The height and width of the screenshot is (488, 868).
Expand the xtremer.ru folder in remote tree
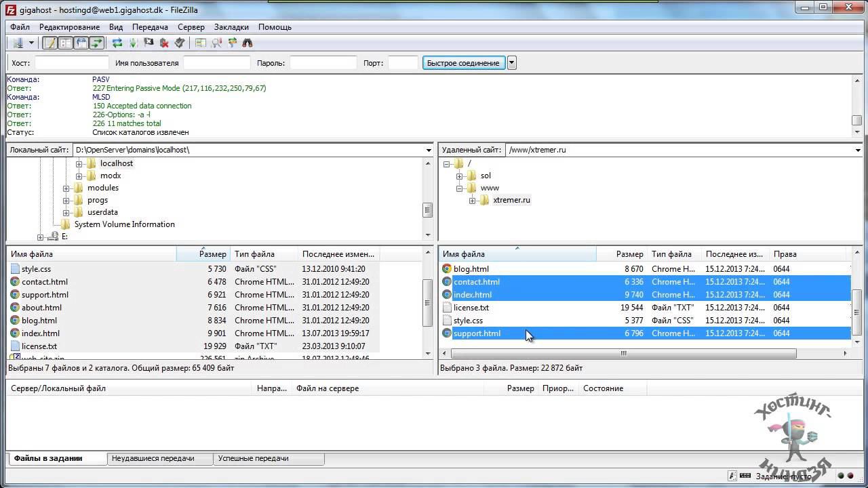tap(473, 201)
